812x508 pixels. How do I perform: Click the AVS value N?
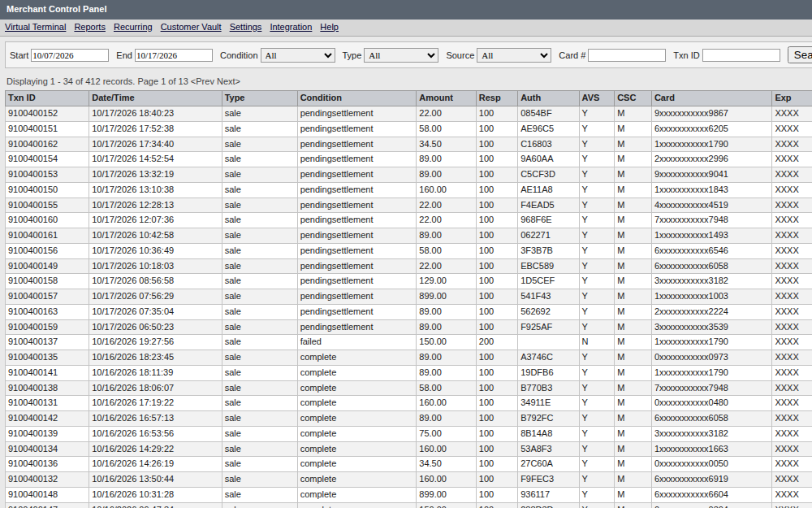[585, 342]
